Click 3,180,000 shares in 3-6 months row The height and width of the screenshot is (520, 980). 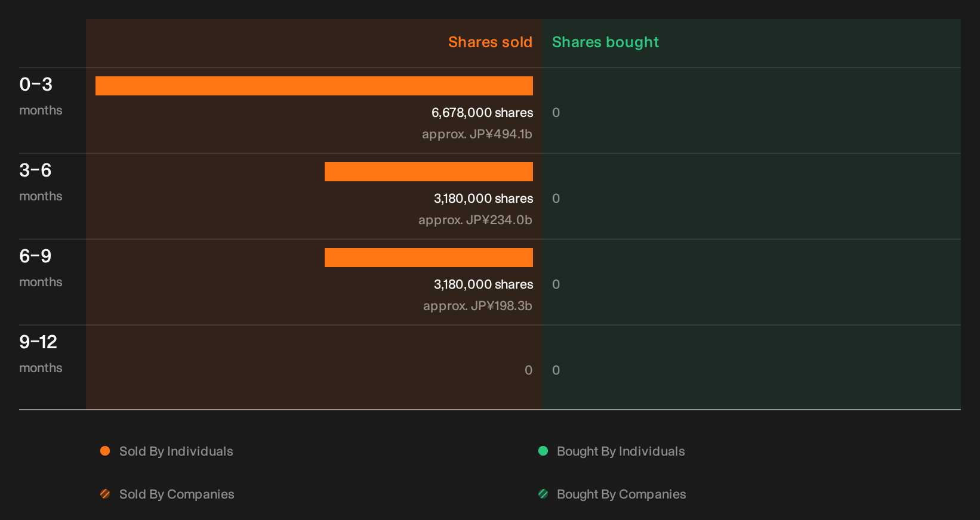coord(483,199)
